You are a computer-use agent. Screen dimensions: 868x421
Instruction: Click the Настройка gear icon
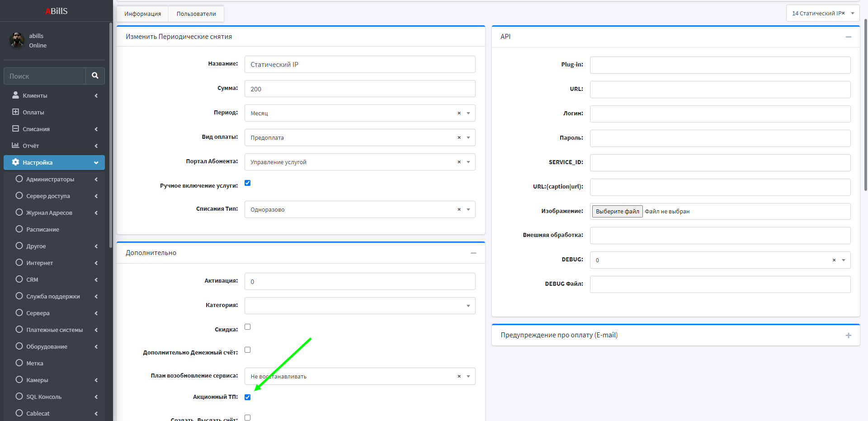point(15,162)
